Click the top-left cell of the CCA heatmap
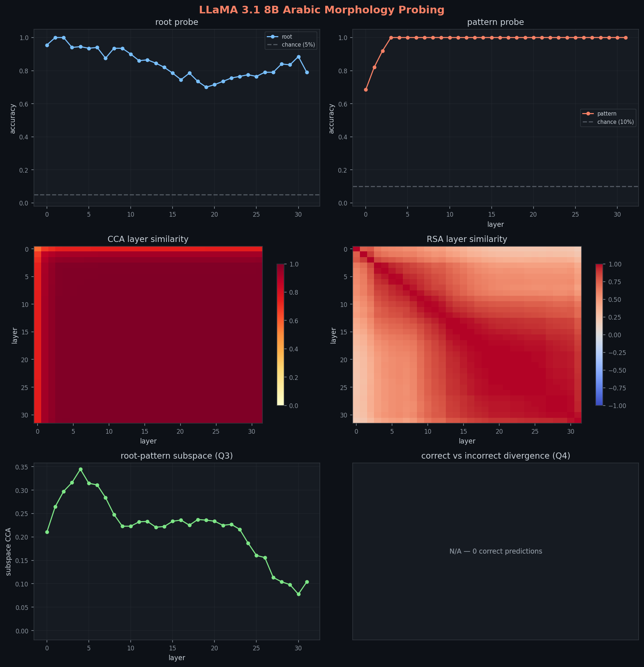This screenshot has height=667, width=644. coord(38,249)
